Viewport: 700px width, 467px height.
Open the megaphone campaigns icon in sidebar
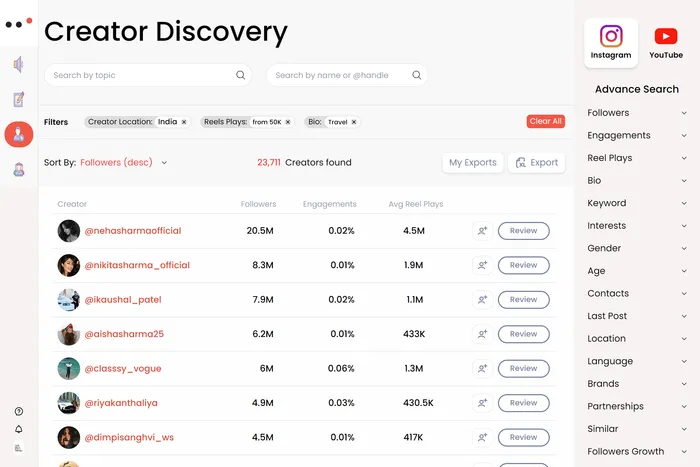18,65
